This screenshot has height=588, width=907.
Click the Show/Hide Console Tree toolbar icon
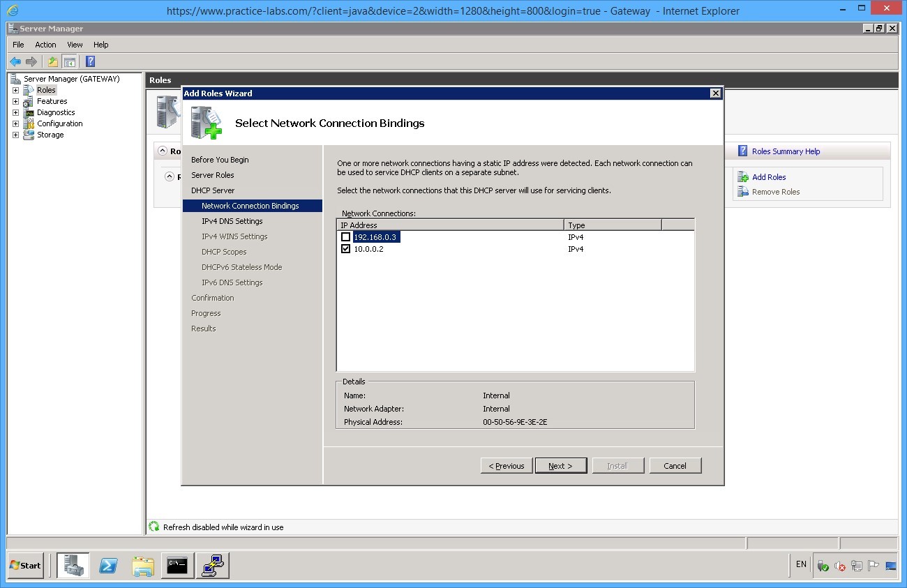click(69, 61)
